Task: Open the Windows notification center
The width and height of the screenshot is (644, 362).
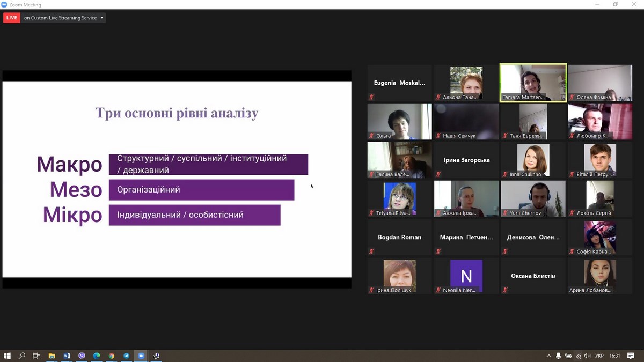Action: pos(631,356)
